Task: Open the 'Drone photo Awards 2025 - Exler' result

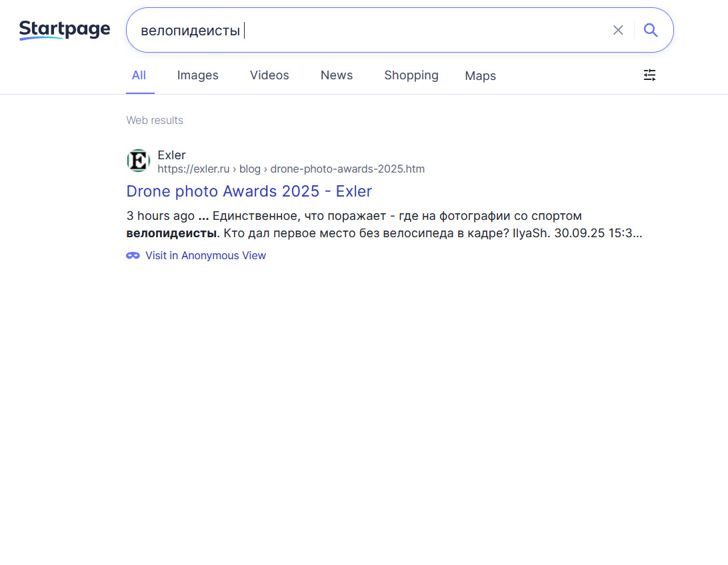Action: tap(249, 191)
